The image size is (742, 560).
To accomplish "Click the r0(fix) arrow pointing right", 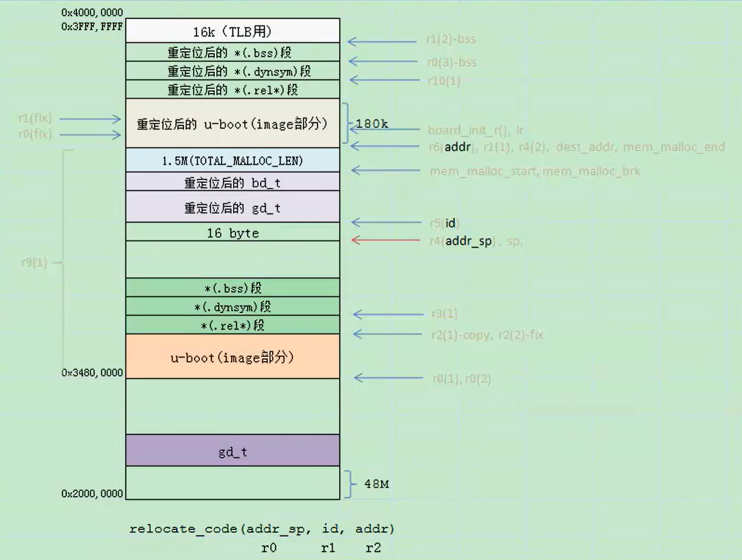I will 90,135.
